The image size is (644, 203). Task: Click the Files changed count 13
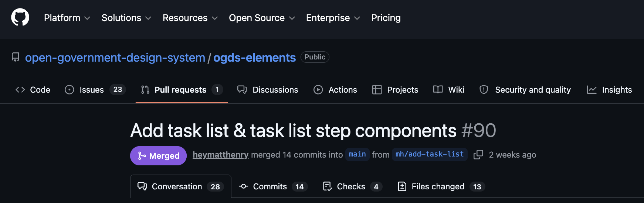point(477,187)
